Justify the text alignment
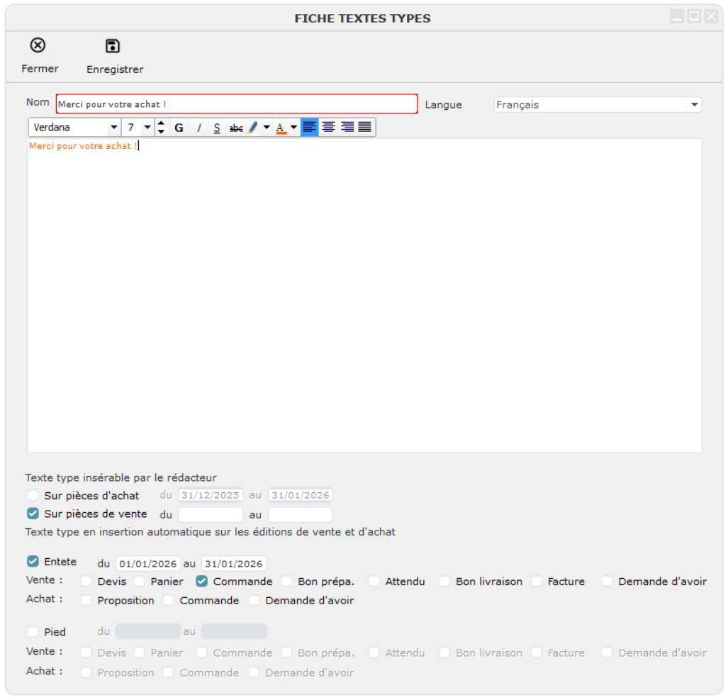Viewport: 728px width, 700px height. point(365,128)
